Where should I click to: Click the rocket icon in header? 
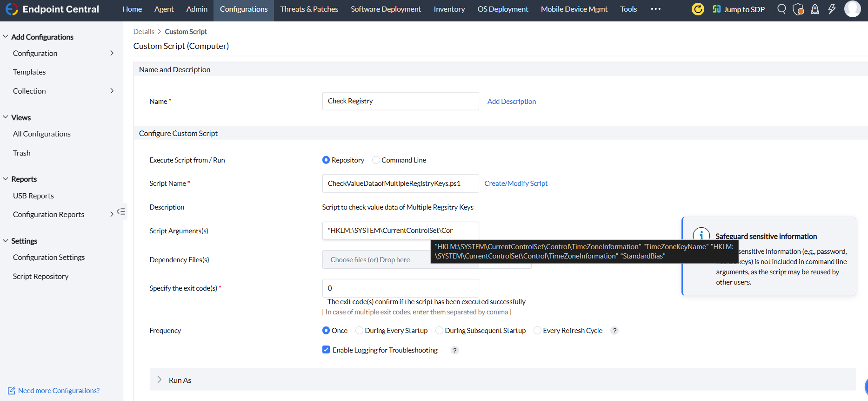[815, 9]
